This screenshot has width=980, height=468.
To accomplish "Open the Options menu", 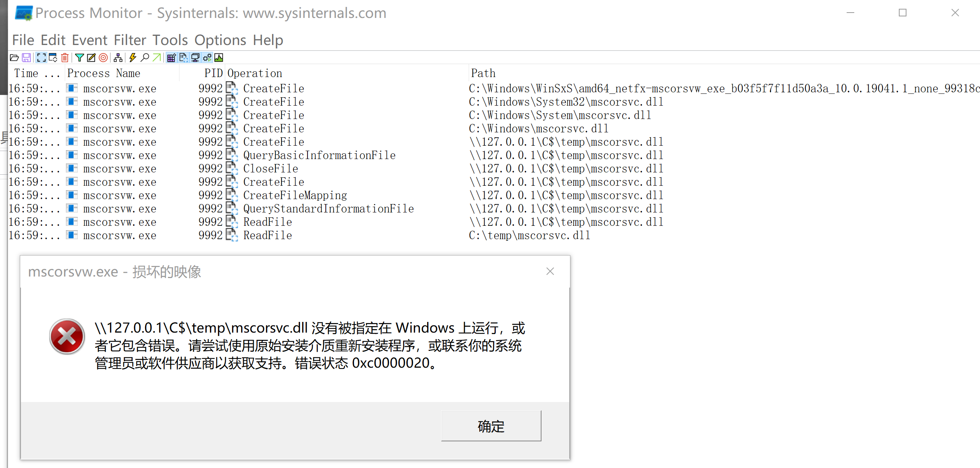I will [220, 40].
